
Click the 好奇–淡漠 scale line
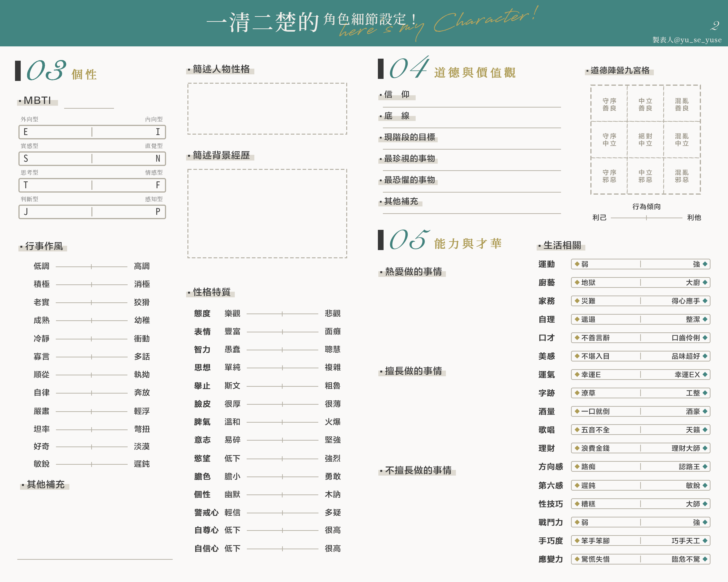pos(91,447)
